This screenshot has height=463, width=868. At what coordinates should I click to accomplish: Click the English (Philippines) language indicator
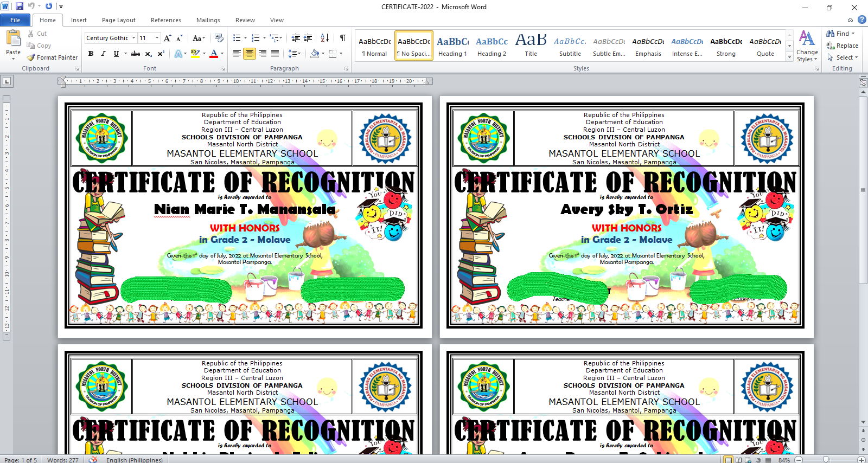pos(135,460)
